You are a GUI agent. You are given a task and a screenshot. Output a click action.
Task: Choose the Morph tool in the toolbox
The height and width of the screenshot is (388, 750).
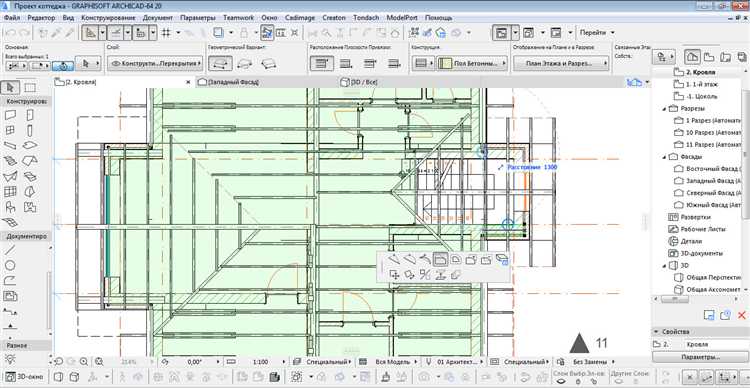(30, 192)
